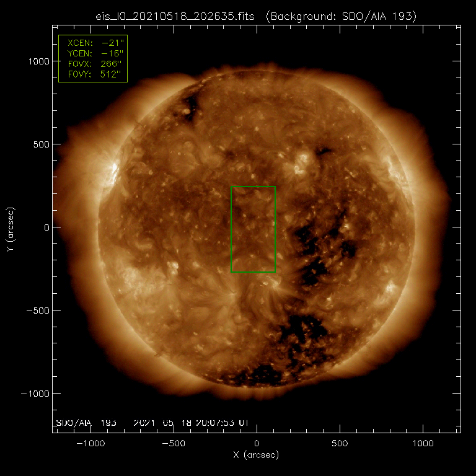This screenshot has width=476, height=476.
Task: Click the YCEN line in legend box
Action: pos(92,54)
